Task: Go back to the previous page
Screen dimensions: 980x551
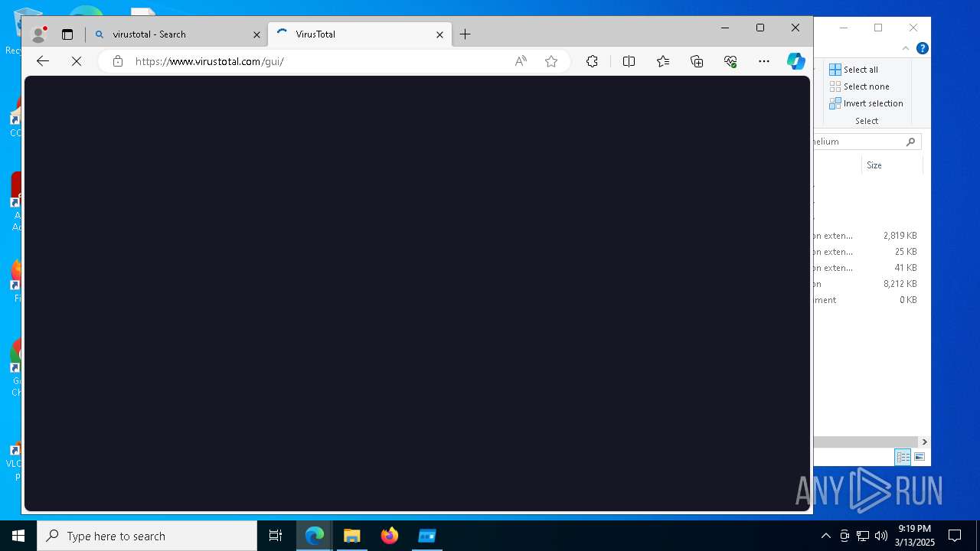Action: point(43,61)
